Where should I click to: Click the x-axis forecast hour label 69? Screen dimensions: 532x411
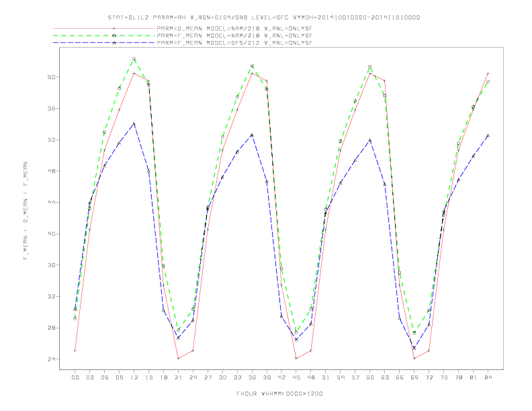click(414, 377)
